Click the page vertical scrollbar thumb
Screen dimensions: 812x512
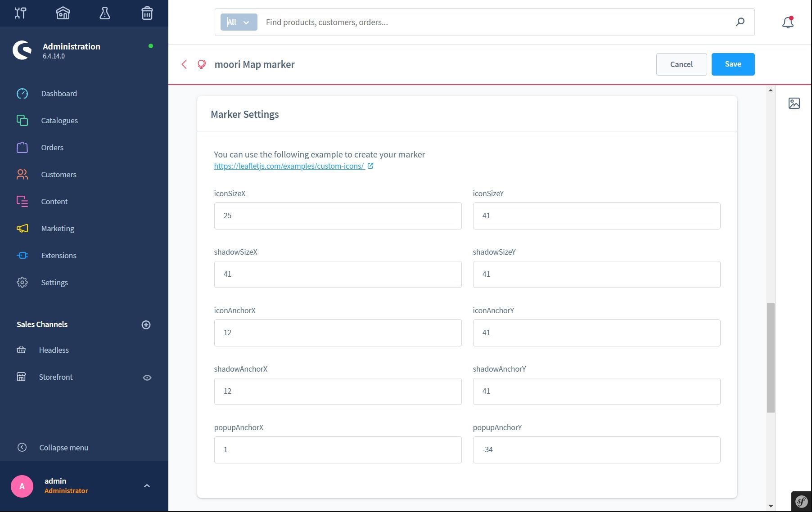click(771, 357)
